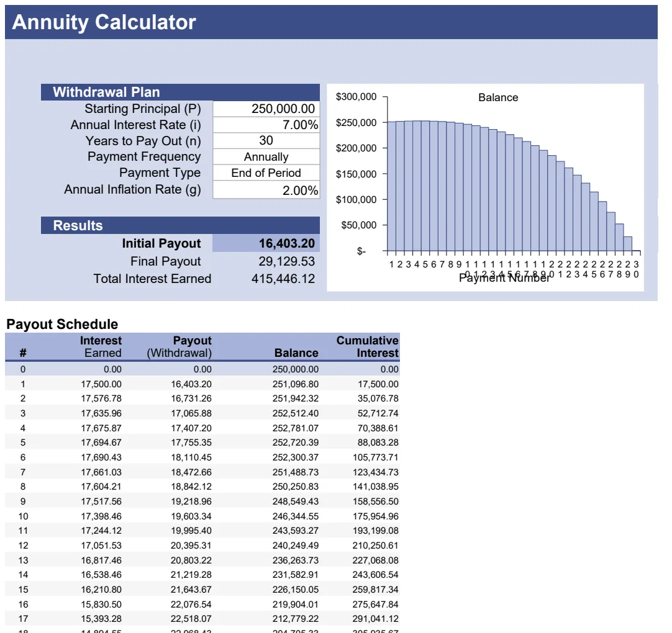Click the Withdrawal Plan section header
The image size is (672, 633).
(x=180, y=92)
